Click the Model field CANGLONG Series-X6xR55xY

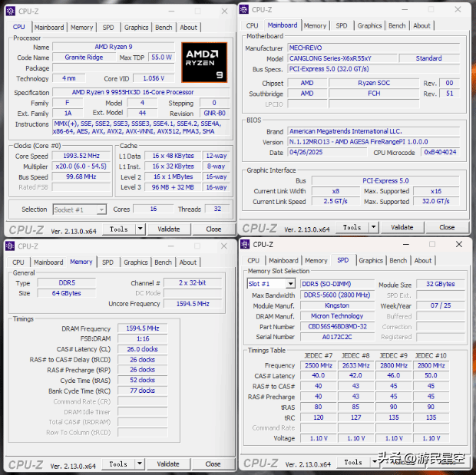coord(342,58)
